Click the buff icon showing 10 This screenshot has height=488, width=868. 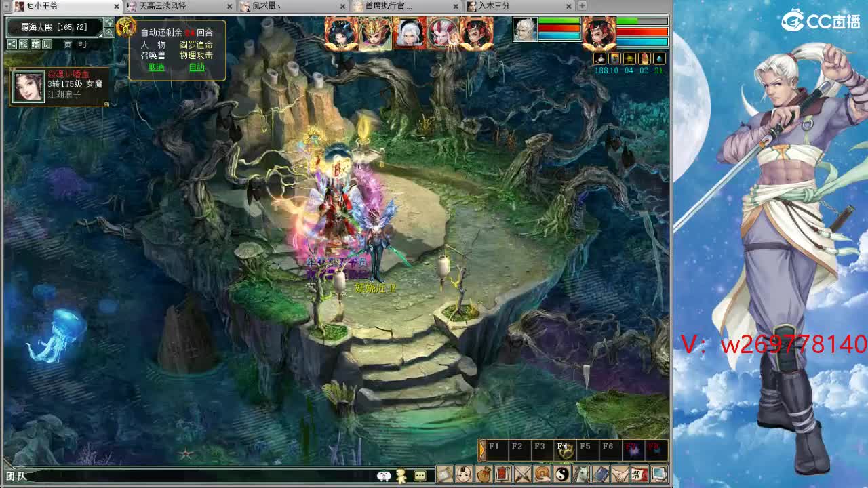click(x=614, y=59)
